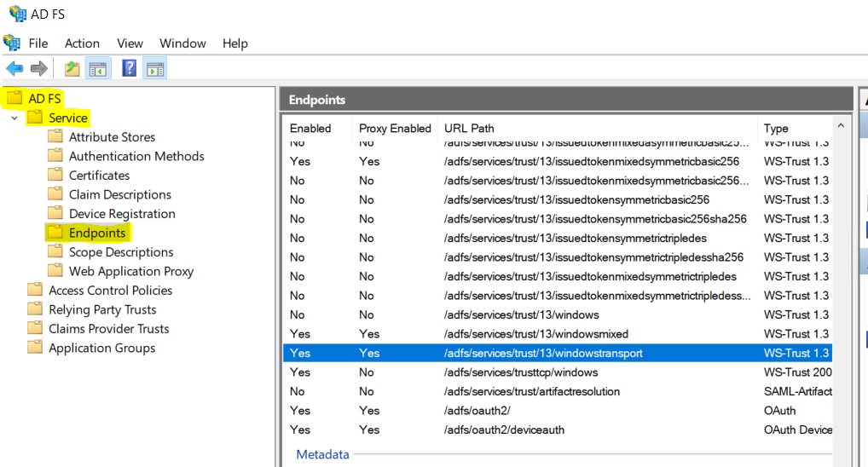Open the Window menu
868x467 pixels.
[x=182, y=43]
